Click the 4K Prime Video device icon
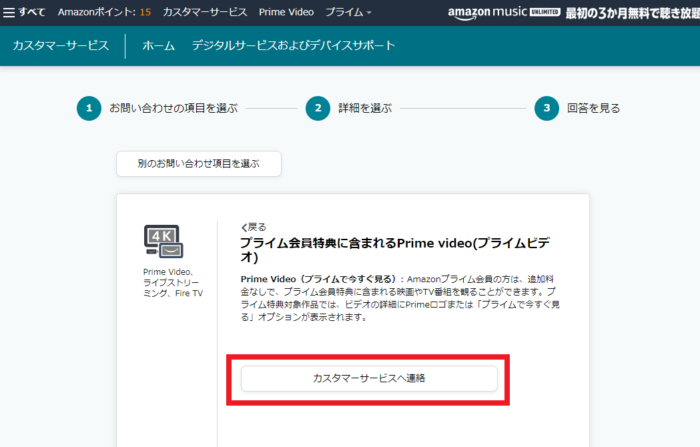 pos(163,241)
